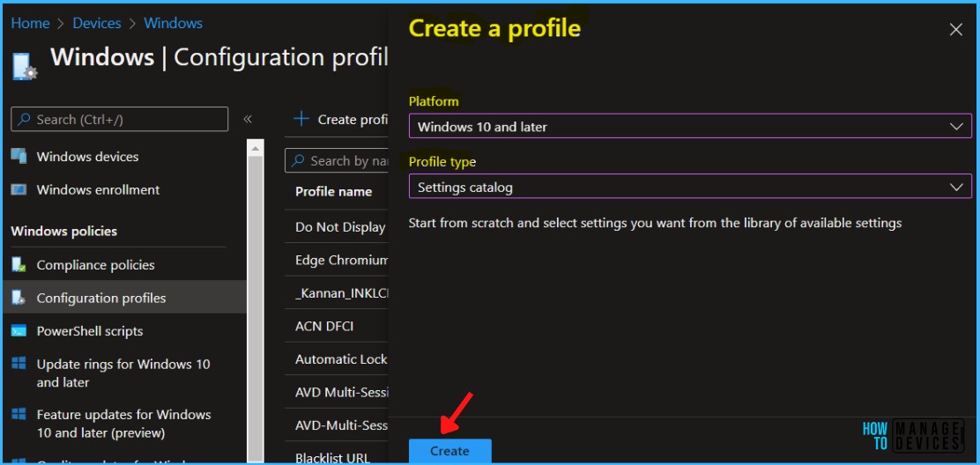Go to Windows breadcrumb
Screen dimensions: 980x465
click(173, 23)
